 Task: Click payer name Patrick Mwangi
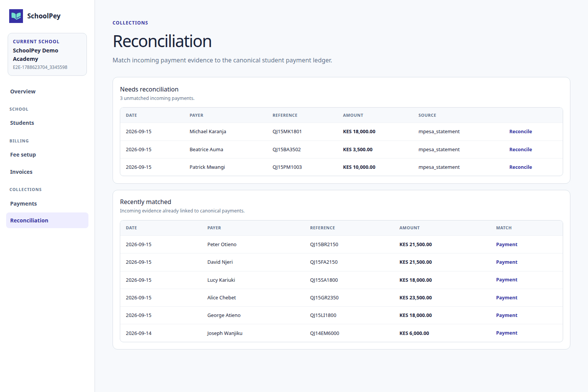pyautogui.click(x=207, y=167)
